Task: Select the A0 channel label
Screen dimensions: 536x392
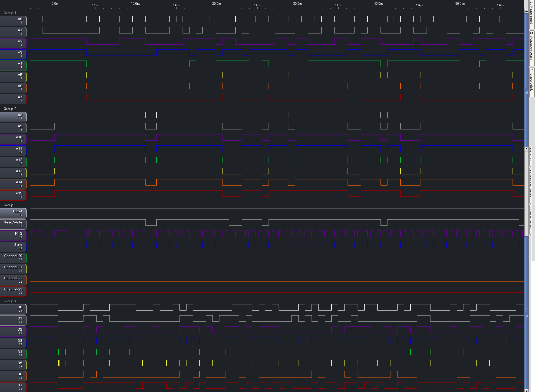Action: [x=13, y=21]
